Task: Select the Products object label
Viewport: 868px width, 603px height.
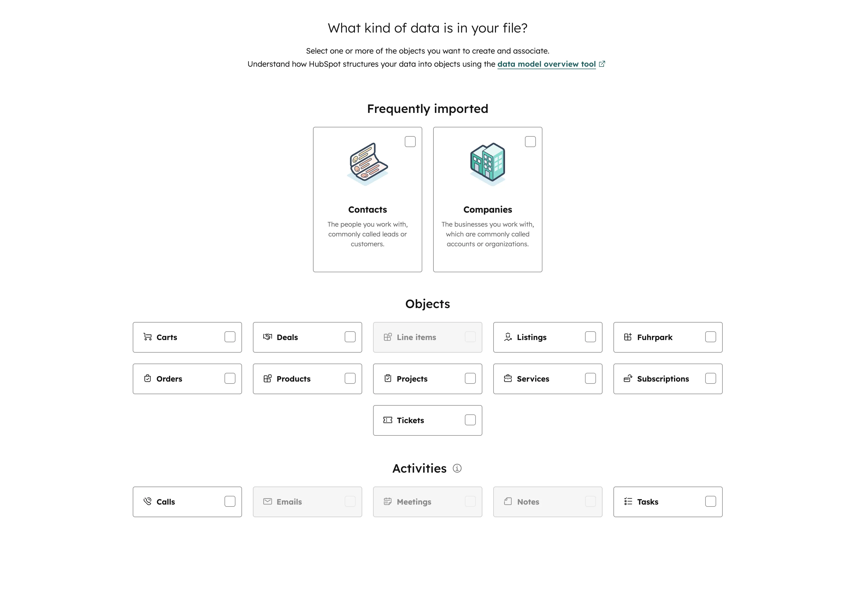Action: point(293,379)
